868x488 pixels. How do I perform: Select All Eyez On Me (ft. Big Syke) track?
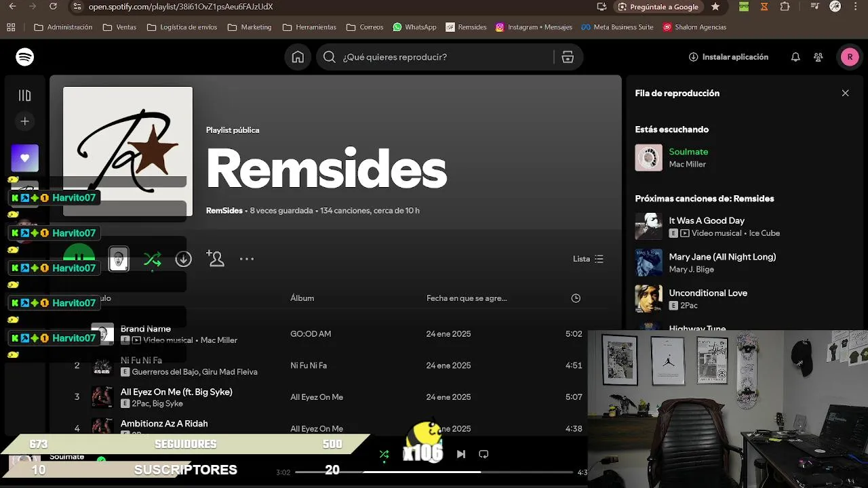tap(176, 392)
